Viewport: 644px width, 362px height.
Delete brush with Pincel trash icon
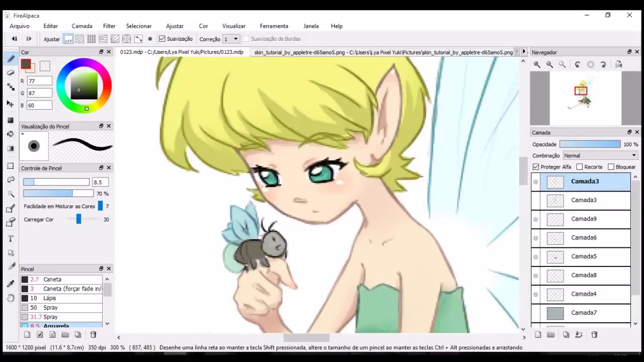93,335
